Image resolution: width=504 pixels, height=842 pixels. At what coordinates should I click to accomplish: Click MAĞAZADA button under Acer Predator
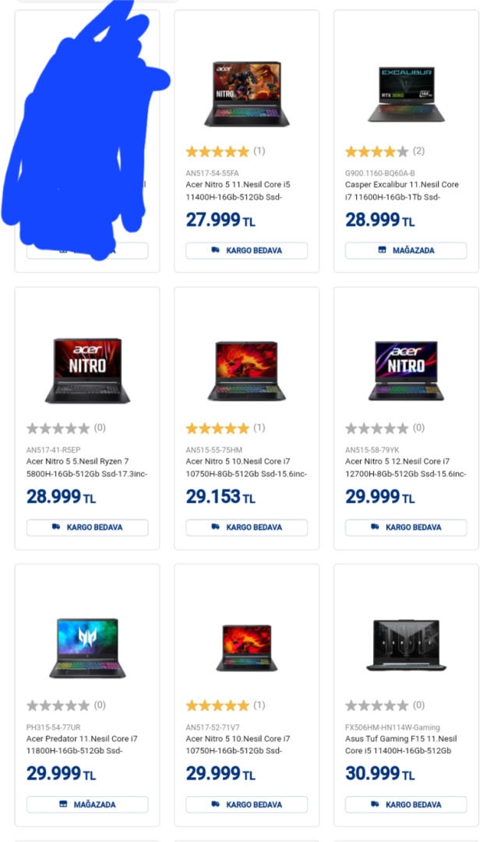coord(87,805)
